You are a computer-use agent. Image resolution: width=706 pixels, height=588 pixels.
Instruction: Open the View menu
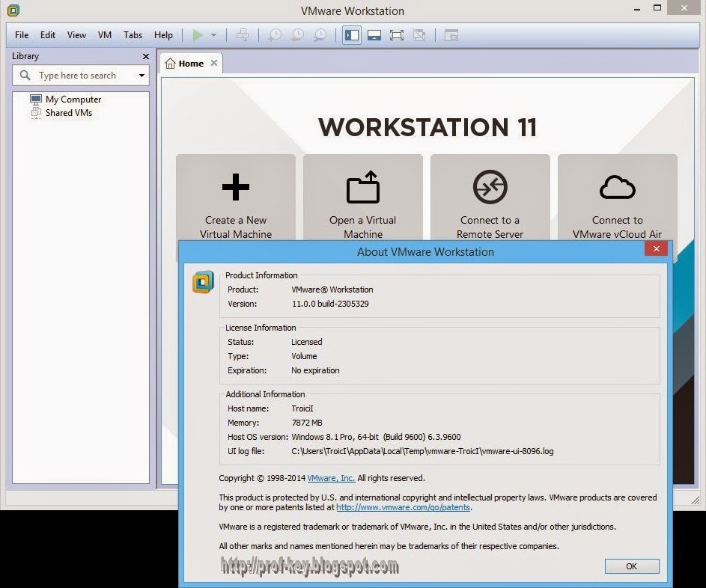[76, 35]
